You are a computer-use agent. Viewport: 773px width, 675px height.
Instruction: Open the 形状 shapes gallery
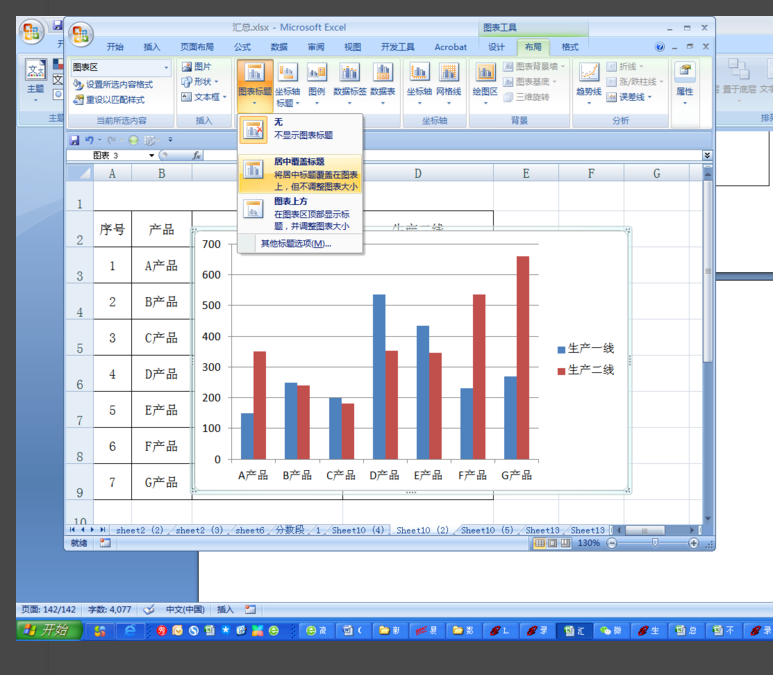click(x=200, y=81)
